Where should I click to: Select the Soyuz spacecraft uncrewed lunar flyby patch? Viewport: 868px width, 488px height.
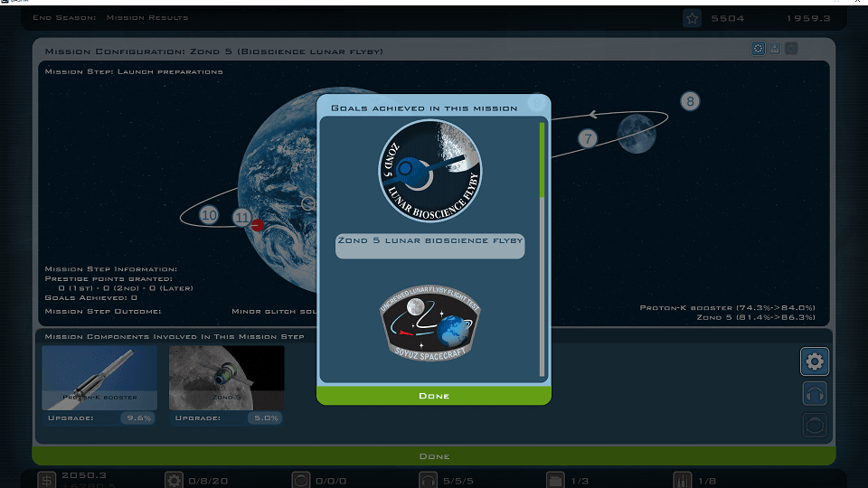pos(430,324)
